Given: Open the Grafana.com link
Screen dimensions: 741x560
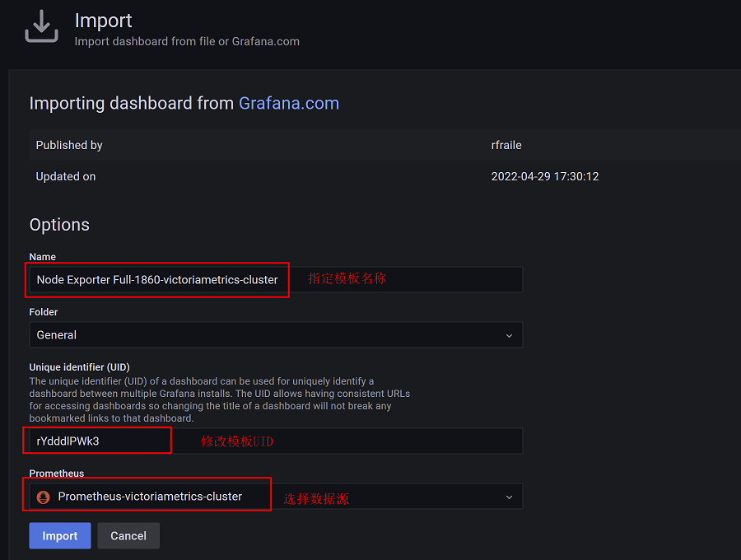Looking at the screenshot, I should point(288,104).
